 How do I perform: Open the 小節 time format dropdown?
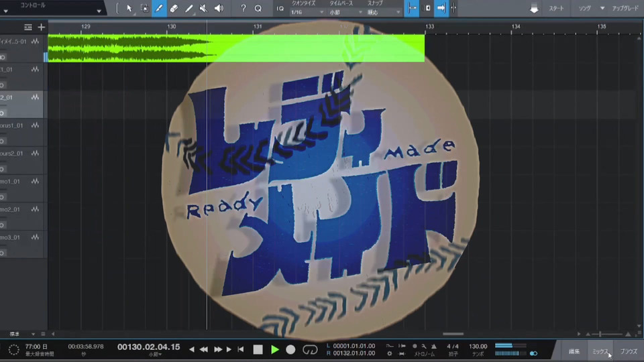click(x=155, y=355)
